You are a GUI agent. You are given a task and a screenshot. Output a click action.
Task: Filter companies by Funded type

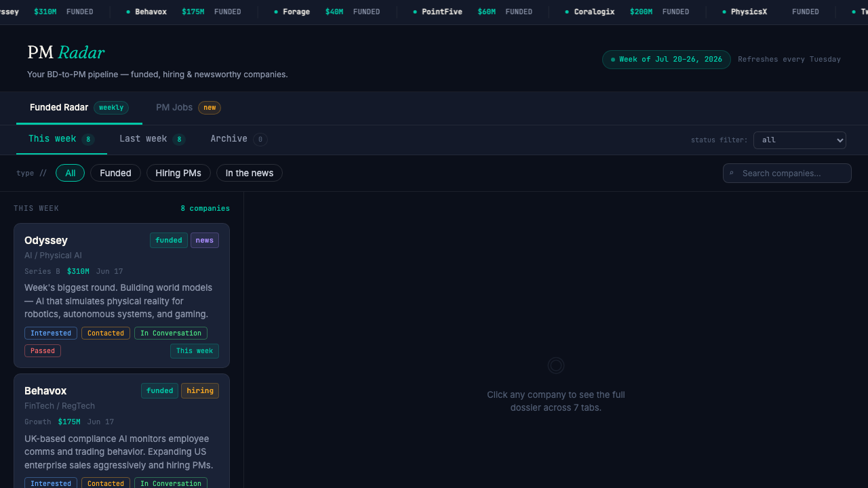115,174
